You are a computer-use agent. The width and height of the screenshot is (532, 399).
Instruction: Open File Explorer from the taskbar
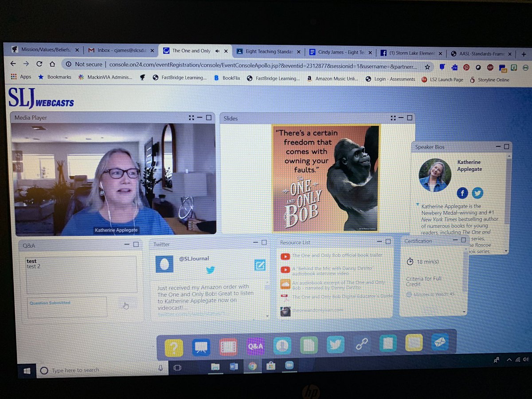(x=215, y=367)
